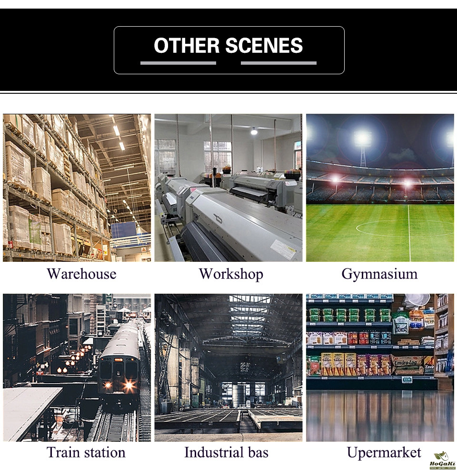This screenshot has height=476, width=457.
Task: Click the Gymnasium stadium picture
Action: click(380, 188)
